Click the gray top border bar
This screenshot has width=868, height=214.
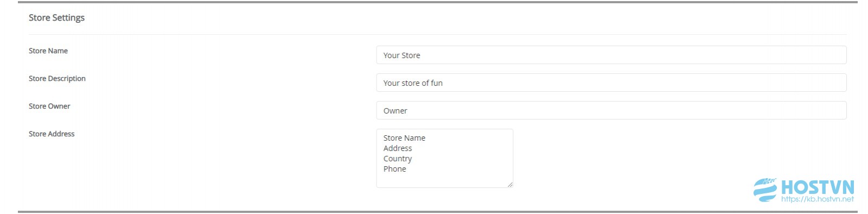[437, 2]
